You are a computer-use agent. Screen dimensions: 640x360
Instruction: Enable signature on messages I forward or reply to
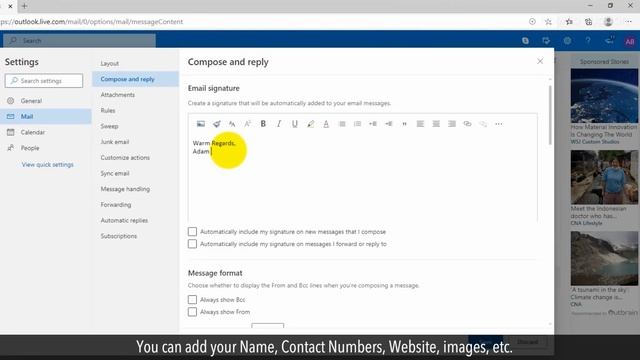[192, 244]
